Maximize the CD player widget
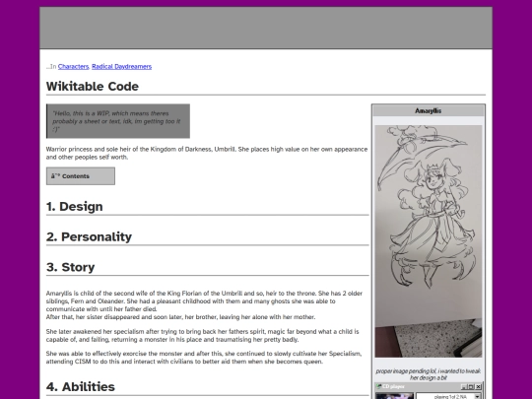Viewport: 532px width, 399px height. [x=471, y=387]
